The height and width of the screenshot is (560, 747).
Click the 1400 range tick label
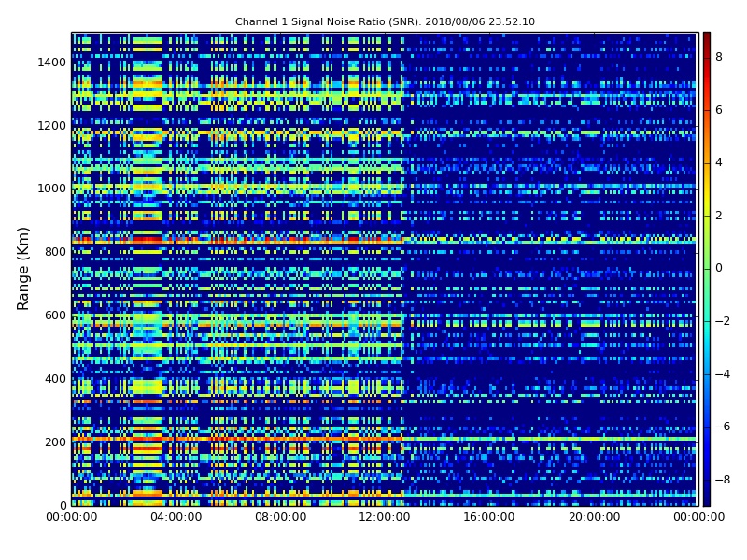pyautogui.click(x=52, y=63)
